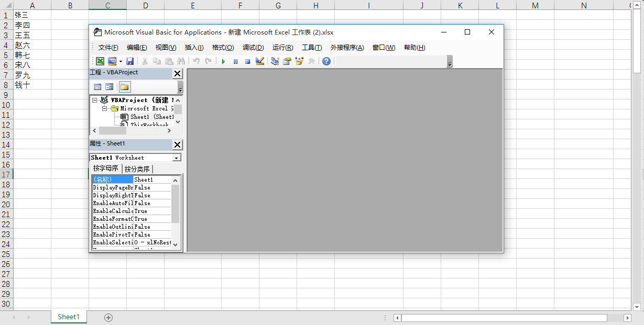
Task: Select the DisplayPageBreaks property row
Action: (x=132, y=187)
